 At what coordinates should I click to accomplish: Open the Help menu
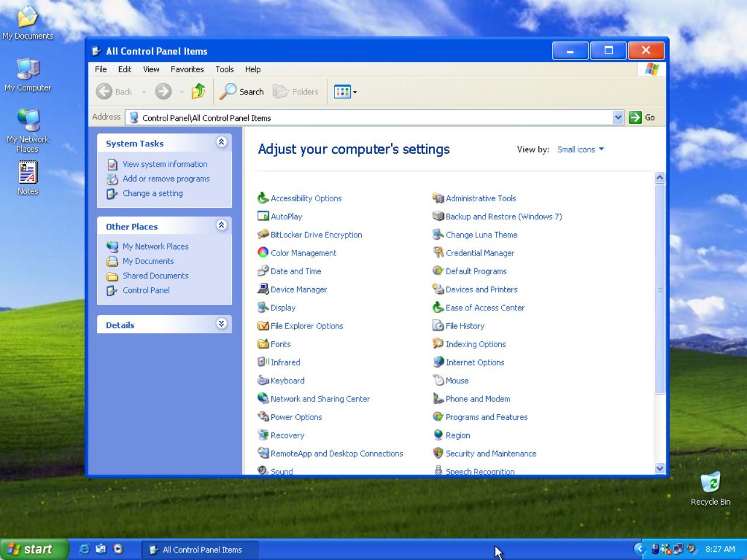click(253, 69)
